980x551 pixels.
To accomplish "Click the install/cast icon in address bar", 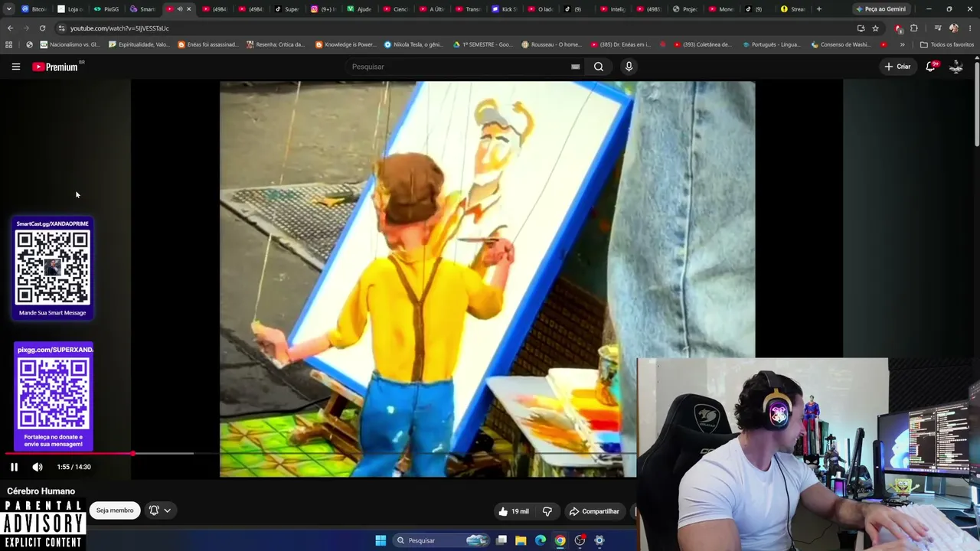I will [861, 28].
